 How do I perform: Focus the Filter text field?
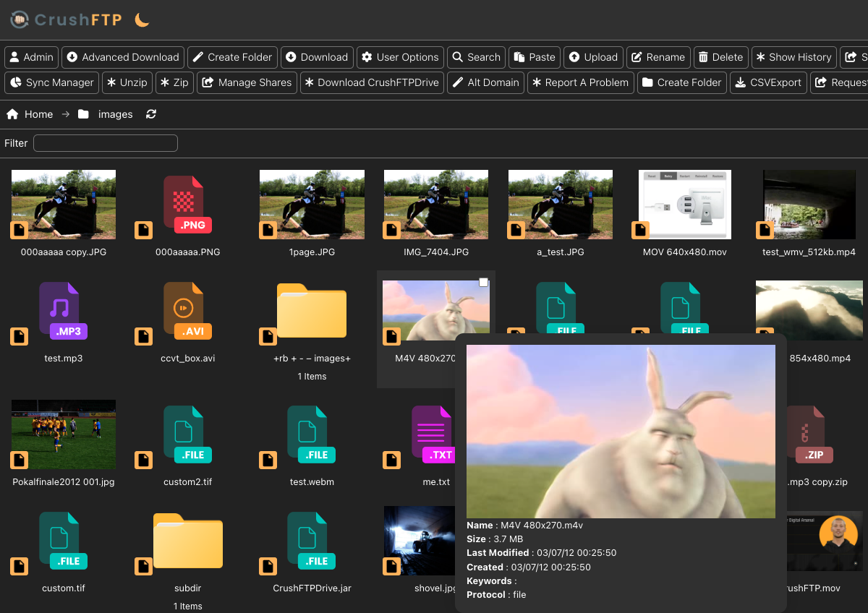(x=106, y=143)
